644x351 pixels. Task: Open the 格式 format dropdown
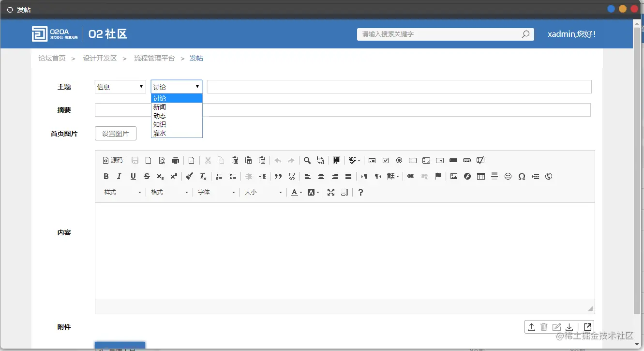click(x=169, y=192)
